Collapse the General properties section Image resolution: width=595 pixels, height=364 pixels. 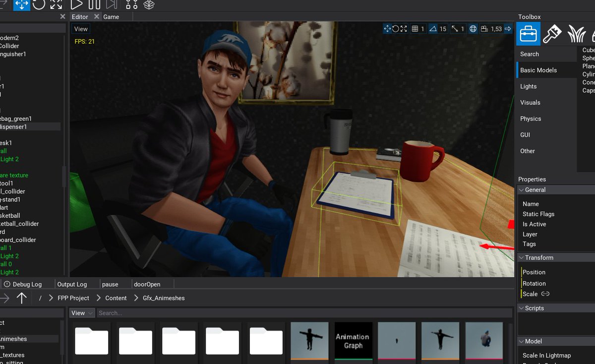pos(521,189)
